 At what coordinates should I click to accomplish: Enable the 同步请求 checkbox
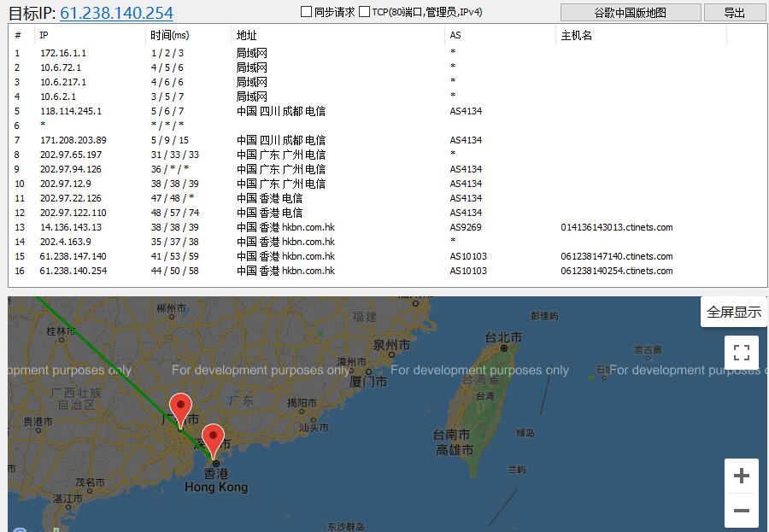[306, 12]
